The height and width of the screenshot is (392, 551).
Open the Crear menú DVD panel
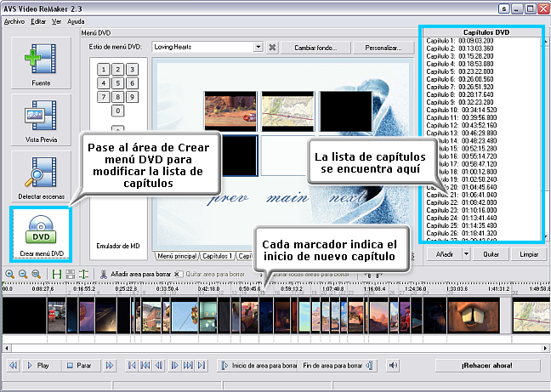(x=41, y=234)
